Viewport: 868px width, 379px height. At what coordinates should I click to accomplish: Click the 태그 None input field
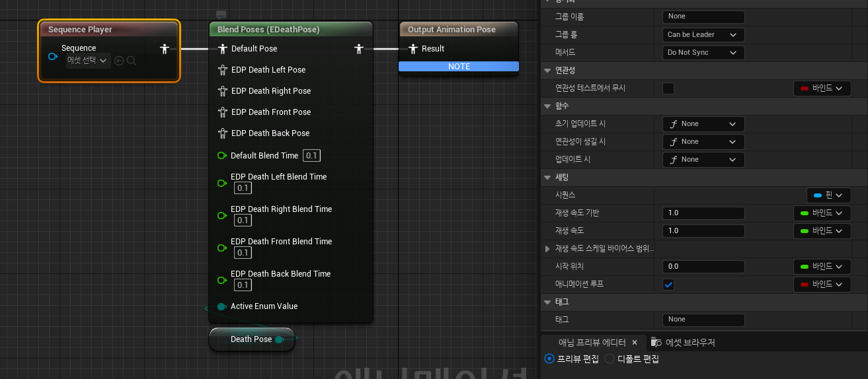[x=703, y=320]
